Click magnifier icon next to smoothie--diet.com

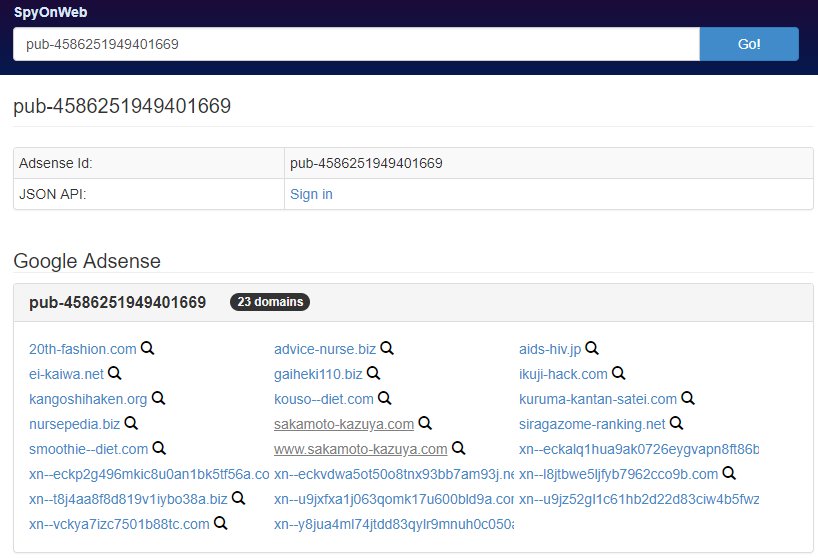pos(159,448)
